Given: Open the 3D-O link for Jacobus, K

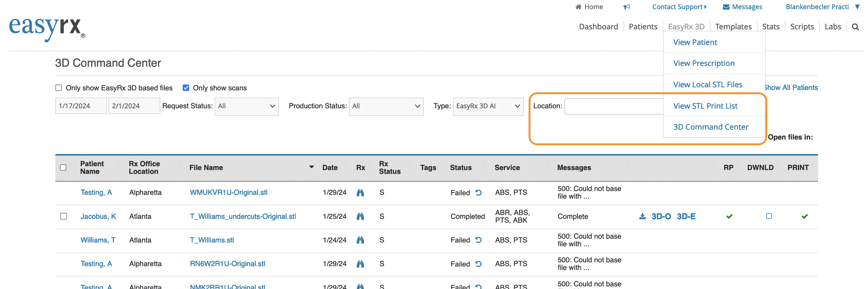Looking at the screenshot, I should coord(661,217).
